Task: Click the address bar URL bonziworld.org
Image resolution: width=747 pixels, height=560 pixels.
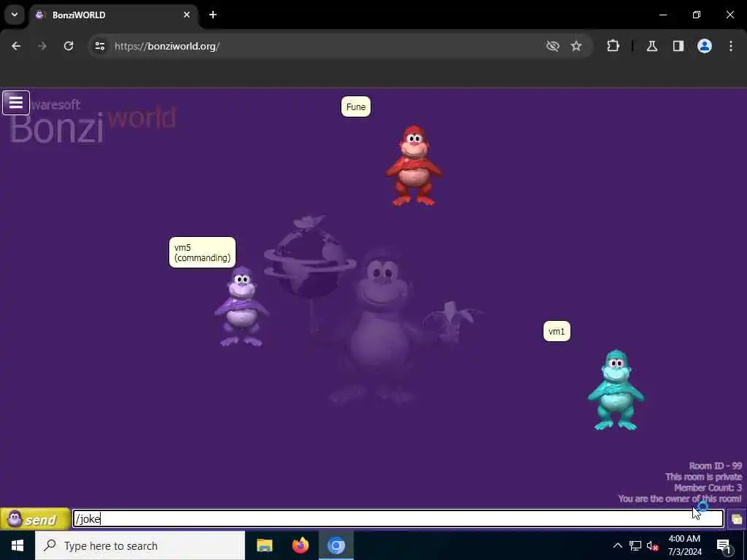Action: 167,46
